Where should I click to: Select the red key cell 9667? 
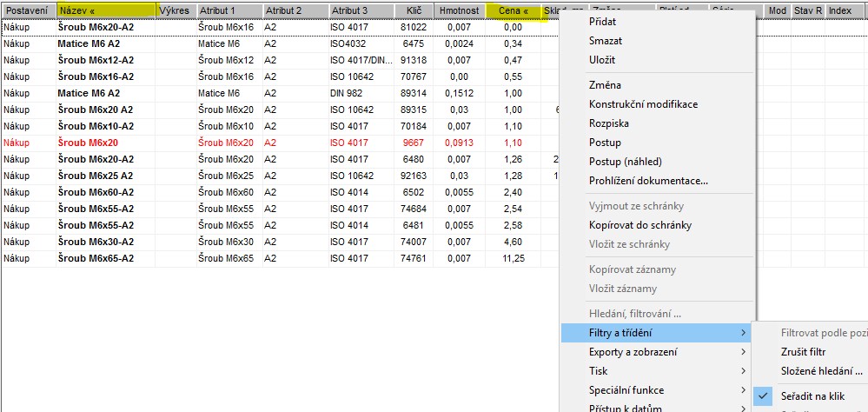click(414, 143)
